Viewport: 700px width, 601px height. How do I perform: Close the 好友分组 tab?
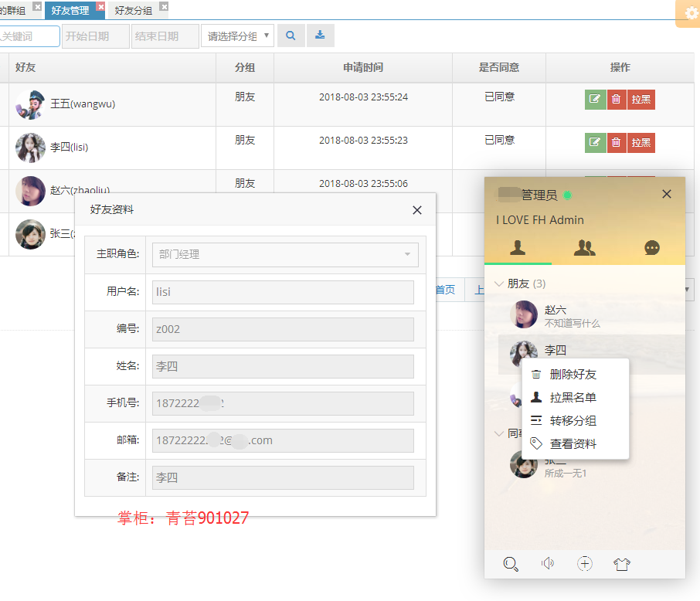(165, 7)
